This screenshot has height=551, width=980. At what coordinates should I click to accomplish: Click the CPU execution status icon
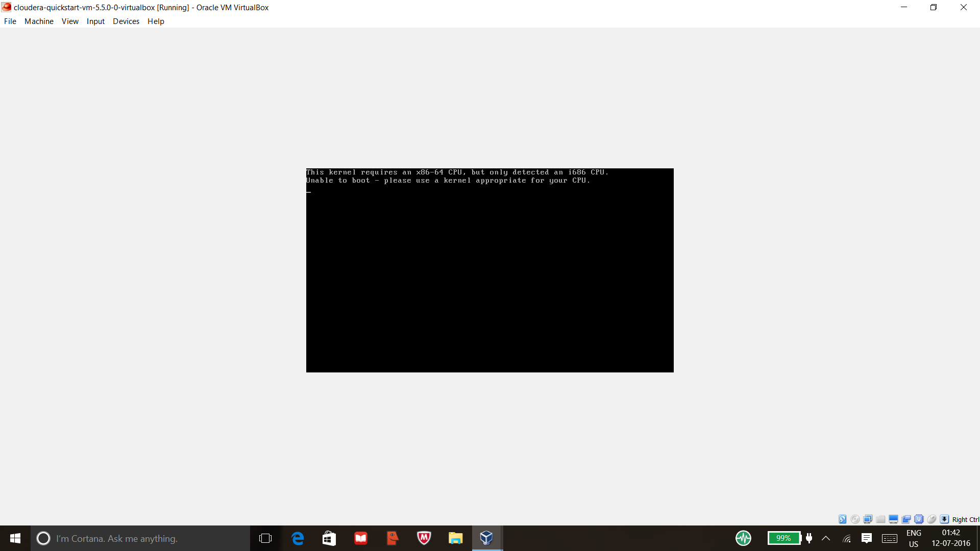[919, 519]
